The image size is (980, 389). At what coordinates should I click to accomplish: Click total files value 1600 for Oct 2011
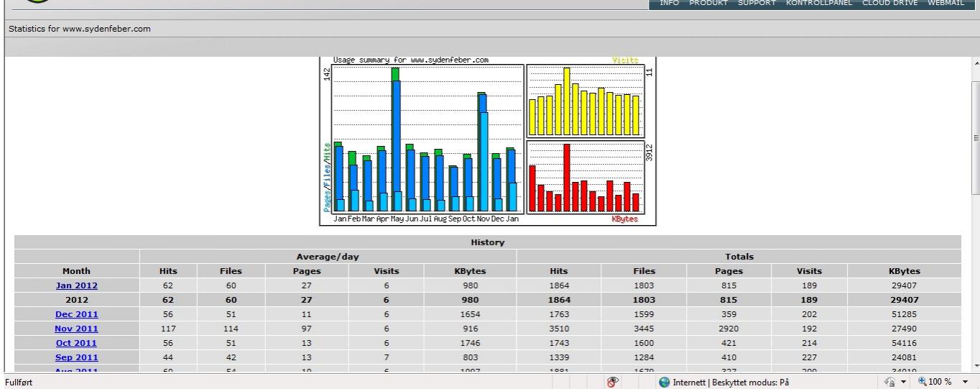pos(644,343)
